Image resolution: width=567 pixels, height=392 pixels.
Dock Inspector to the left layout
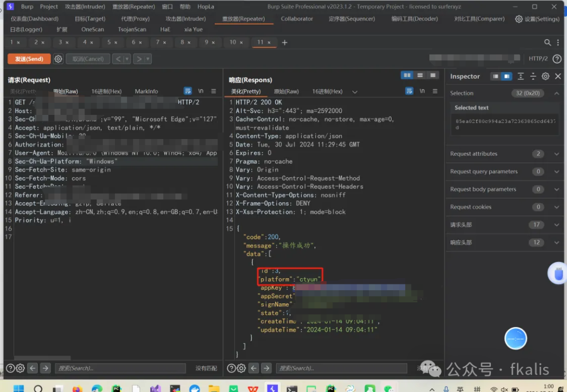click(x=496, y=76)
